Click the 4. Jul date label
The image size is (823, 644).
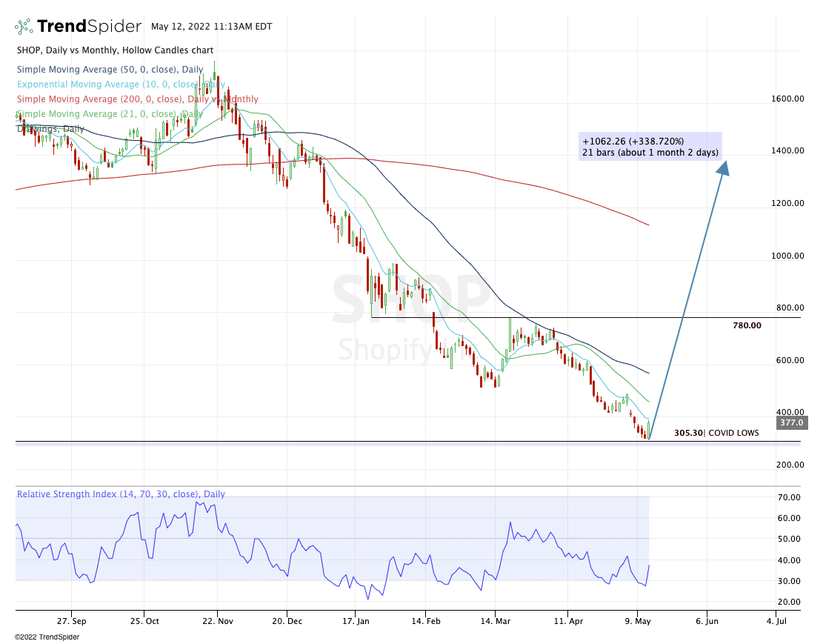[776, 621]
